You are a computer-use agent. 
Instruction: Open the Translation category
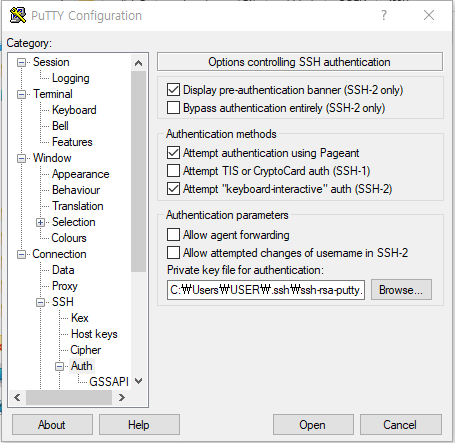point(78,206)
